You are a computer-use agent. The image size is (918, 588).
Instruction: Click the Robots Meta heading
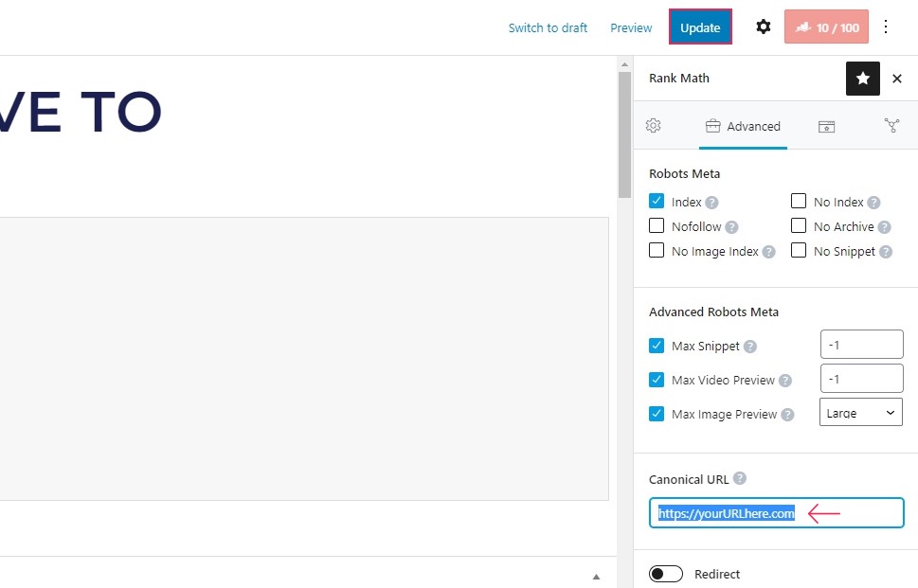point(684,174)
